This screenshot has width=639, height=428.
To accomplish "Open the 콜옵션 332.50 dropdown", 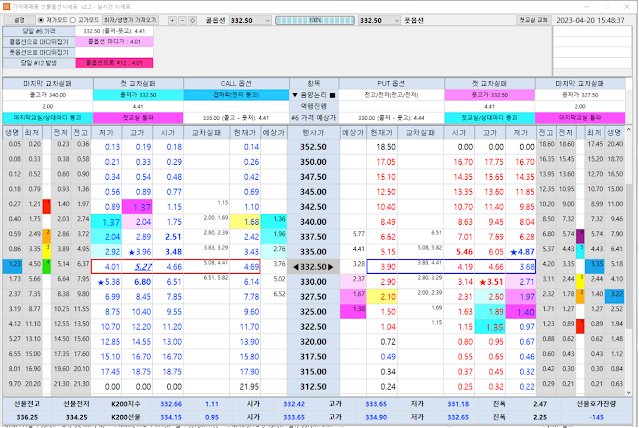I will (x=251, y=20).
